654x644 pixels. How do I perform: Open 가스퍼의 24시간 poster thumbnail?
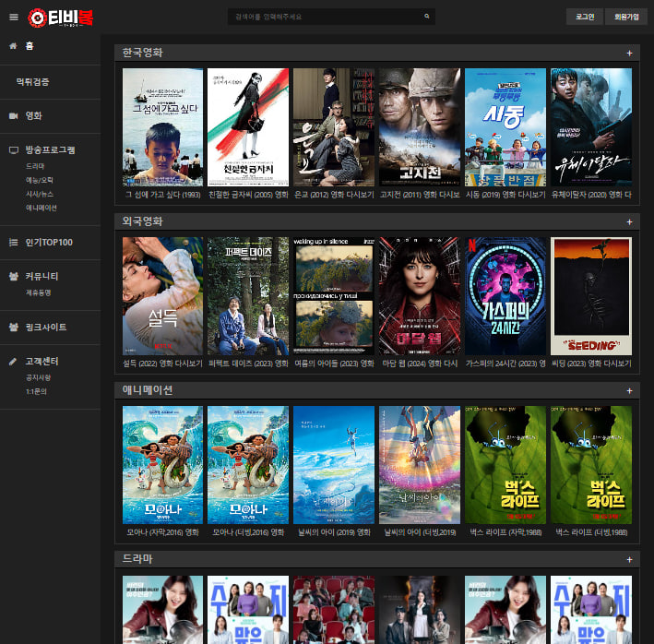tap(505, 296)
